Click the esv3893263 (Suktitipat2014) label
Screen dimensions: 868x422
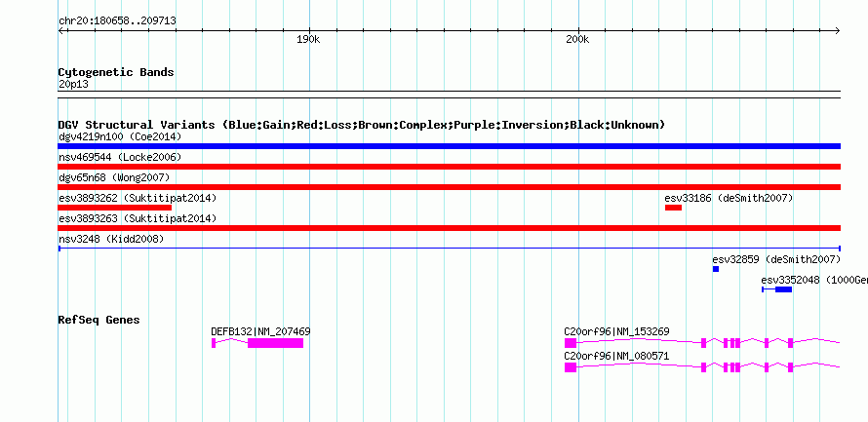138,218
